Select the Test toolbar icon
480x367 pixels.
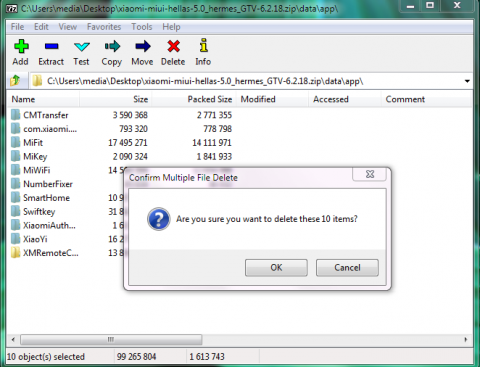point(82,47)
